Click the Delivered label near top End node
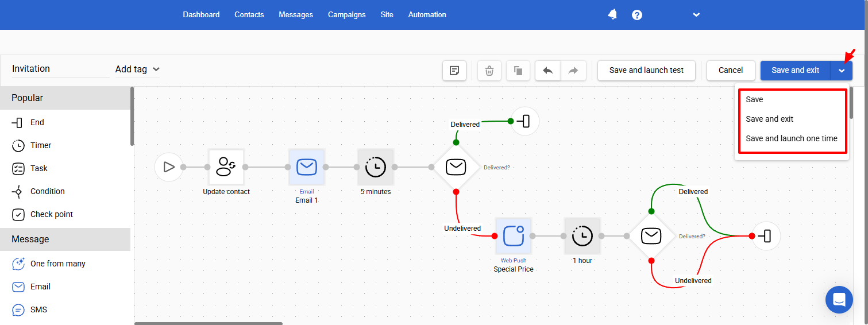868x325 pixels. point(465,125)
